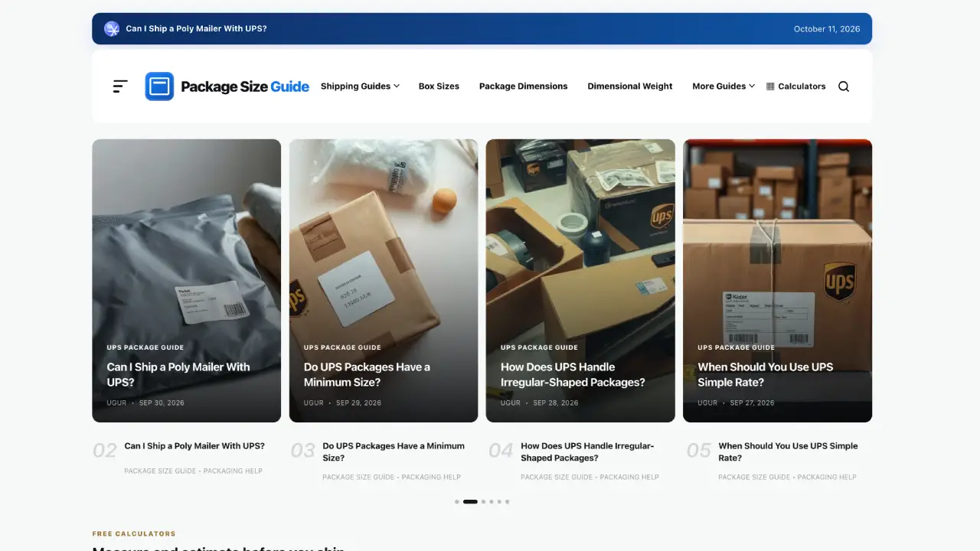This screenshot has height=551, width=980.
Task: Click the 'Package Size Guide' site title text
Action: [245, 86]
